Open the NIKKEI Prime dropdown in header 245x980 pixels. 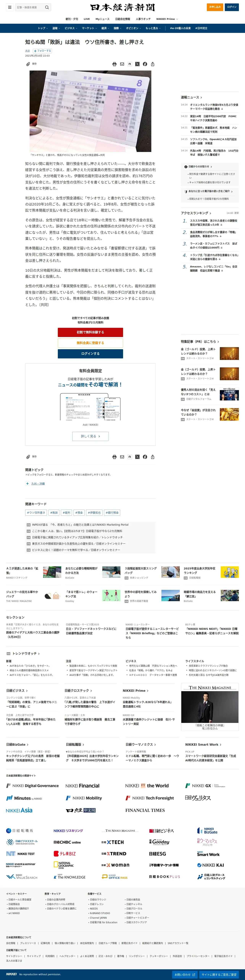click(167, 19)
